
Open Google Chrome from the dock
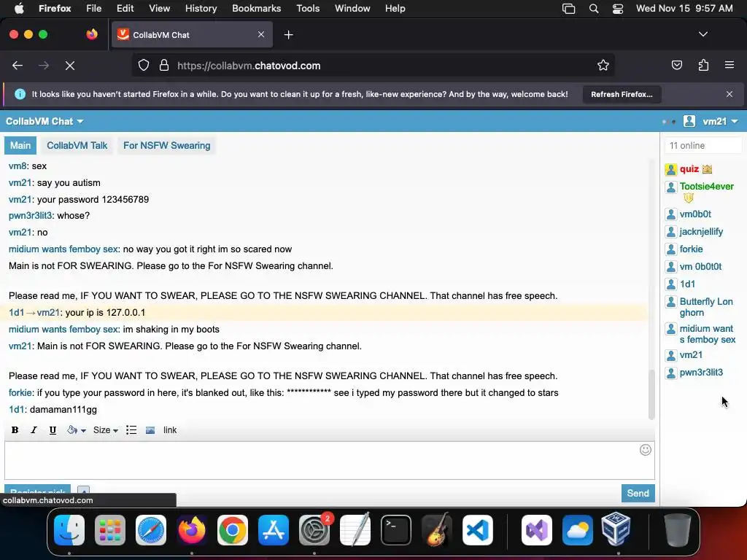coord(233,530)
